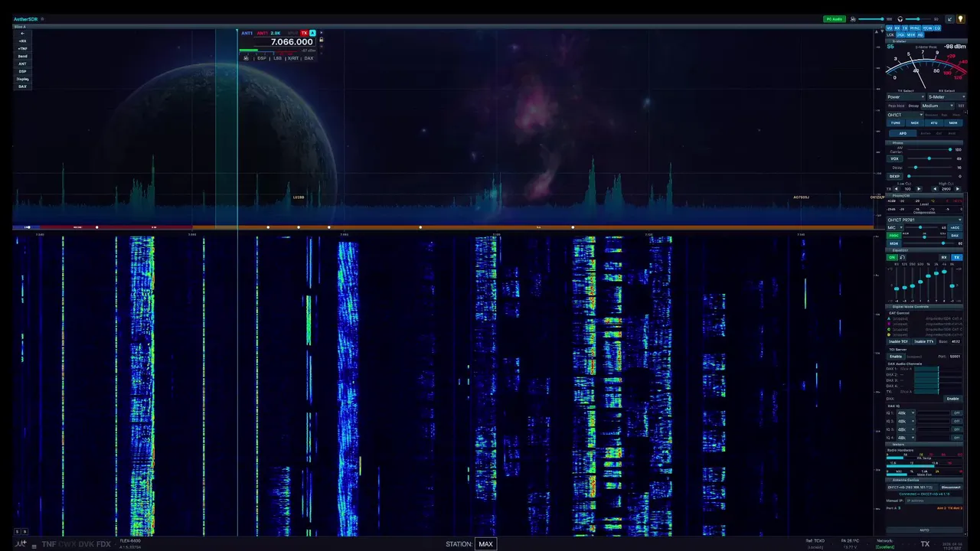Open the IQ 4 sample rate dropdown
This screenshot has width=980, height=551.
point(906,438)
